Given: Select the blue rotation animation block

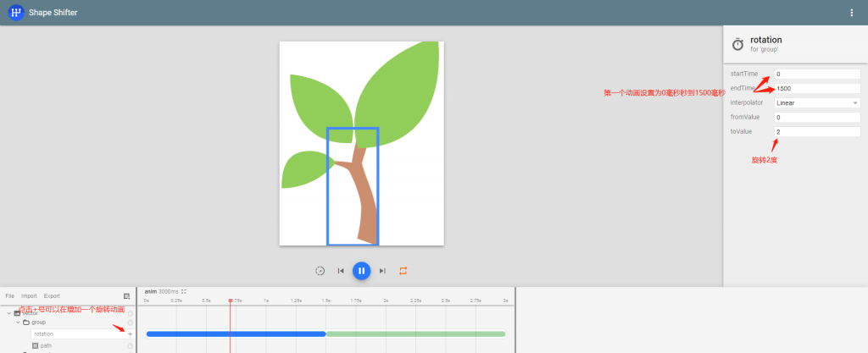Looking at the screenshot, I should click(236, 334).
